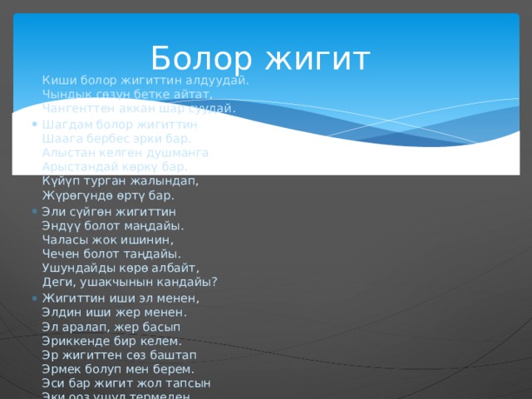The height and width of the screenshot is (399, 532).
Task: Click the slide title "Болор жигит"
Action: [x=260, y=58]
